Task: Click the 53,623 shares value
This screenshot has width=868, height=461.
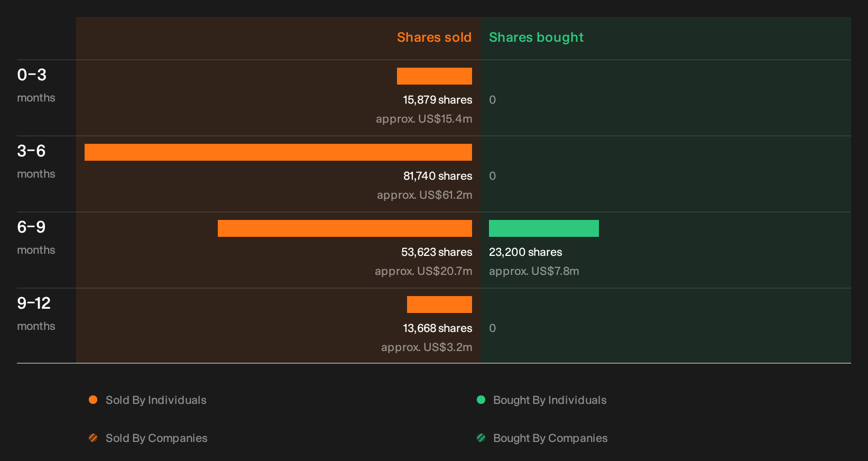Action: pyautogui.click(x=437, y=252)
